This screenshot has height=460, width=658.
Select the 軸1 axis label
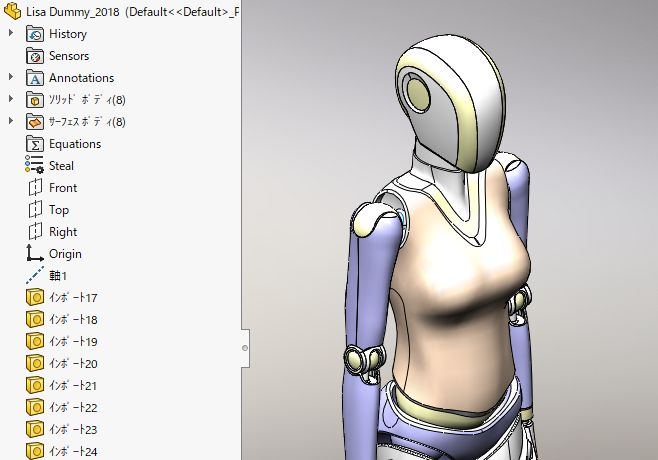tap(58, 276)
